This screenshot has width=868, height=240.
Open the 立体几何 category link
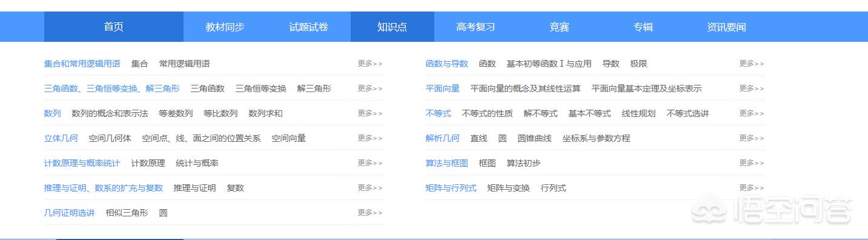[x=61, y=138]
